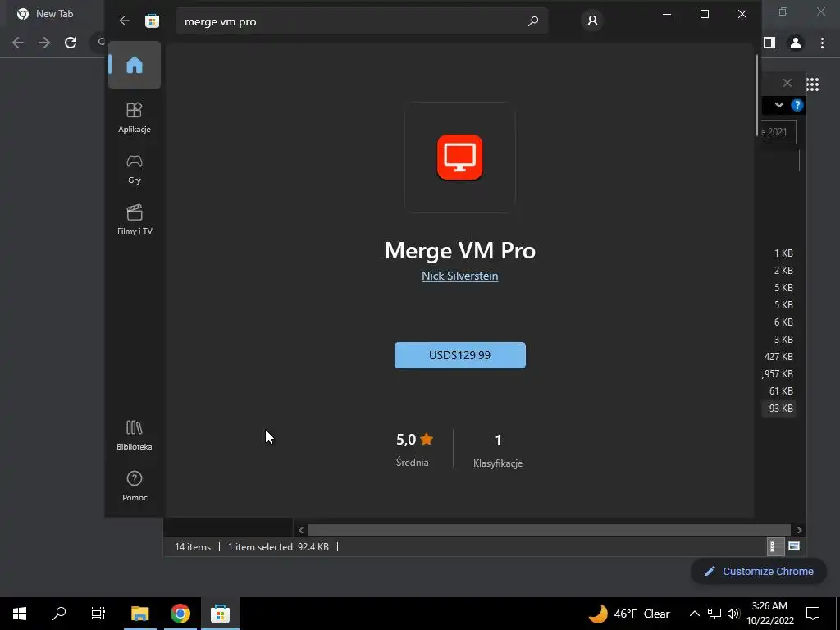840x630 pixels.
Task: Open clock showing 3:26 AM
Action: click(x=769, y=614)
